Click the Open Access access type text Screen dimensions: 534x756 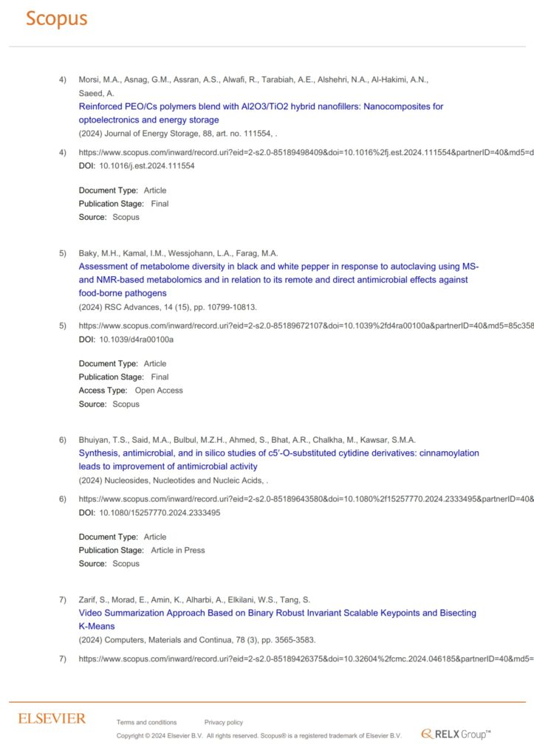pyautogui.click(x=158, y=391)
